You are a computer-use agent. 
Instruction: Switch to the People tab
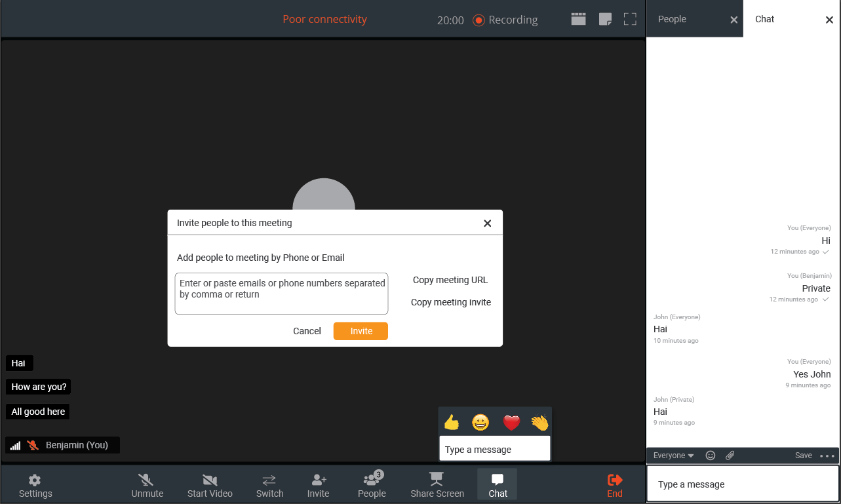(x=673, y=20)
